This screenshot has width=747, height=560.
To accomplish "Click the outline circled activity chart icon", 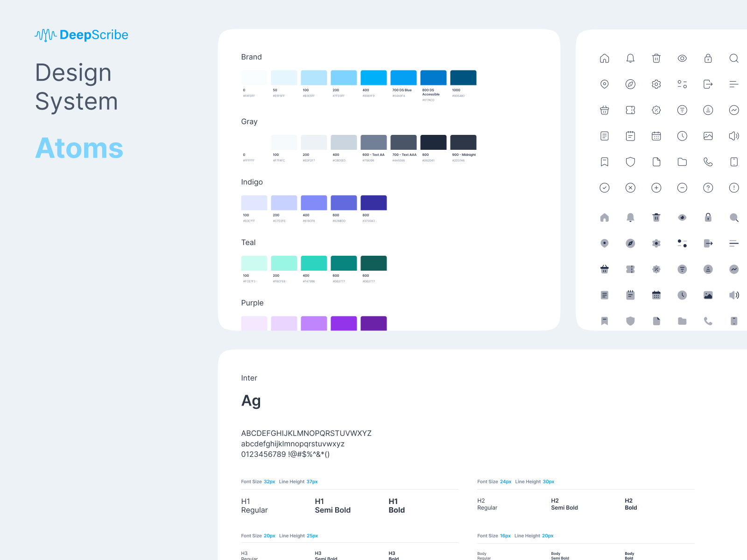I will coord(734,110).
